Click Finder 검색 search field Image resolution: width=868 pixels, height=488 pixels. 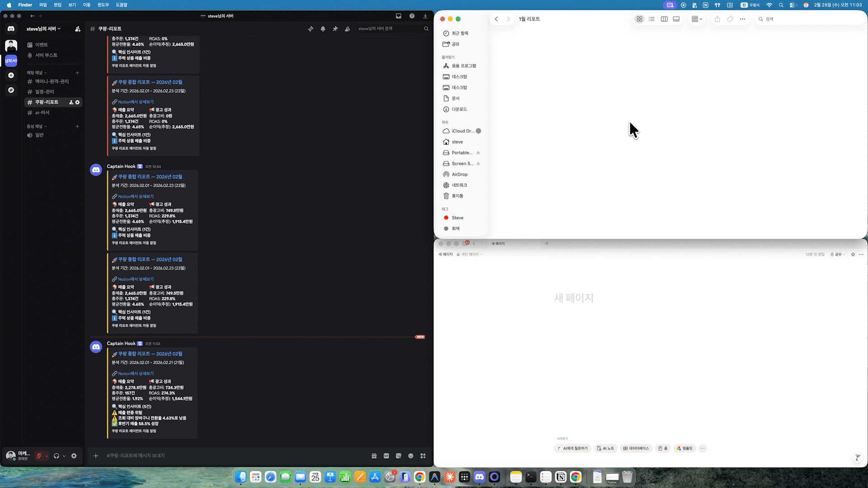(x=810, y=19)
